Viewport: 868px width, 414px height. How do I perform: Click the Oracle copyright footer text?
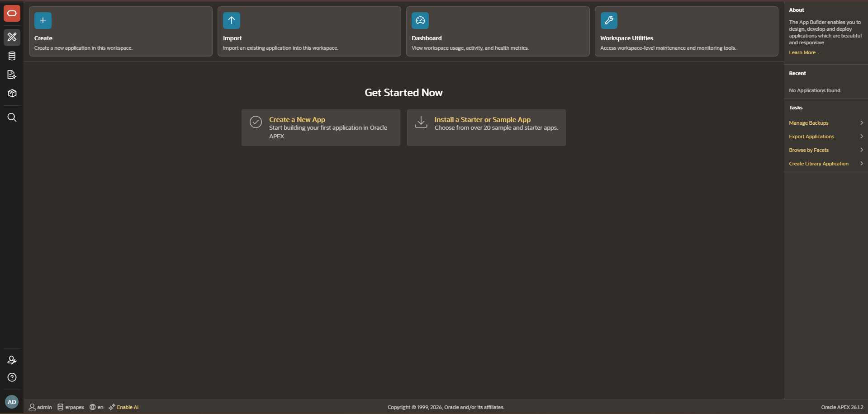coord(446,407)
